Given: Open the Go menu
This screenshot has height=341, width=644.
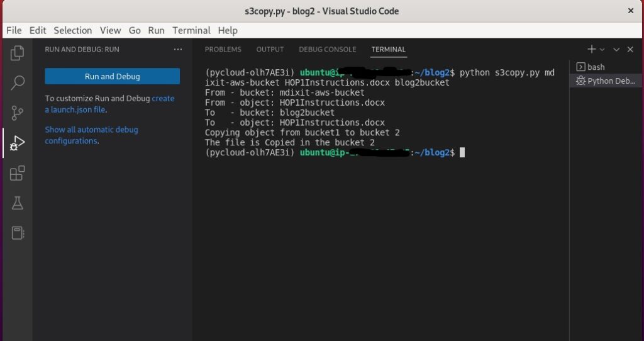Looking at the screenshot, I should click(x=135, y=30).
